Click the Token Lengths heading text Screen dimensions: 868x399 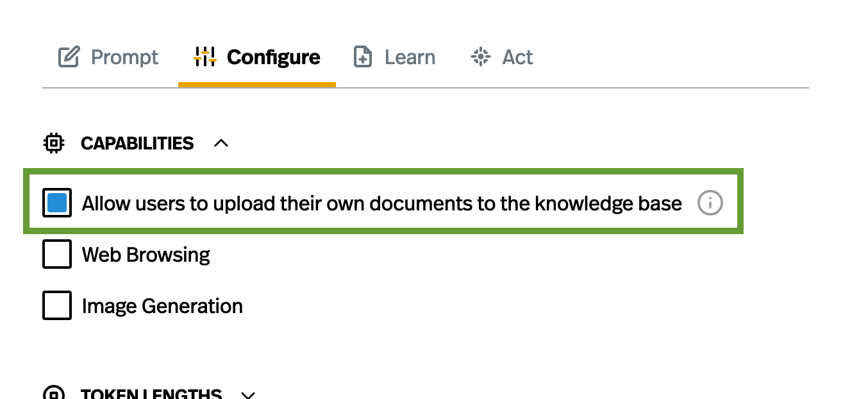[x=151, y=394]
